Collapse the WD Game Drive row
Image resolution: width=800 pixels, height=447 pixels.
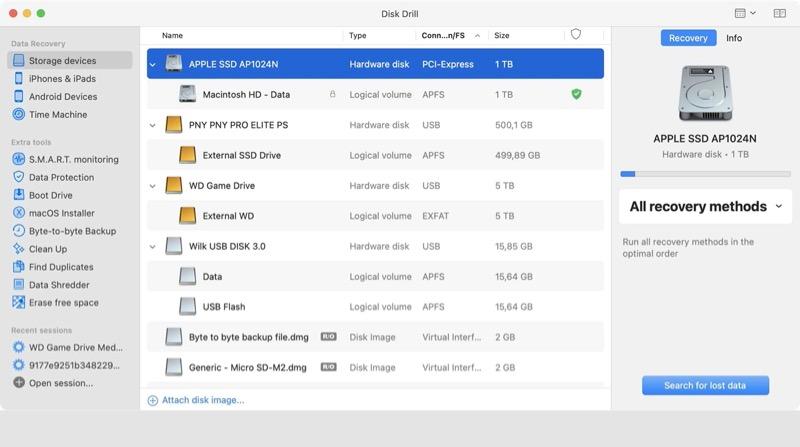tap(153, 186)
